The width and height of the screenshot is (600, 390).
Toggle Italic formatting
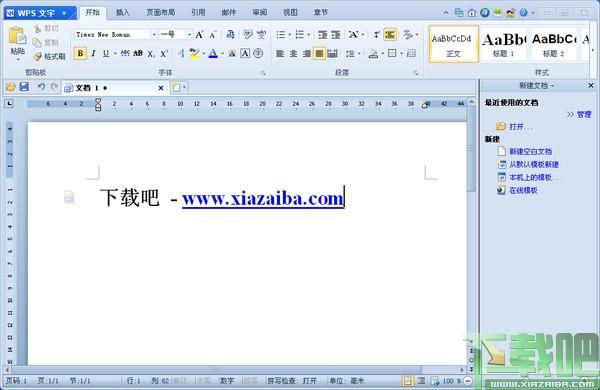[93, 53]
